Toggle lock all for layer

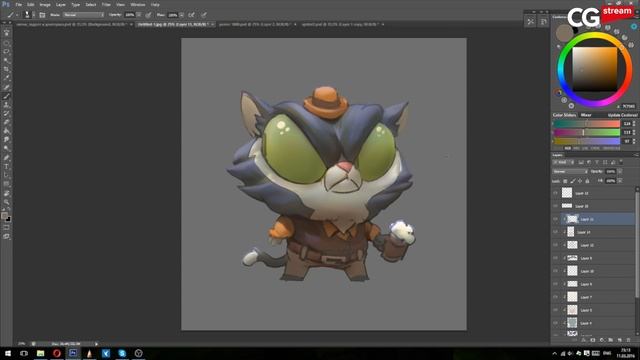click(587, 181)
